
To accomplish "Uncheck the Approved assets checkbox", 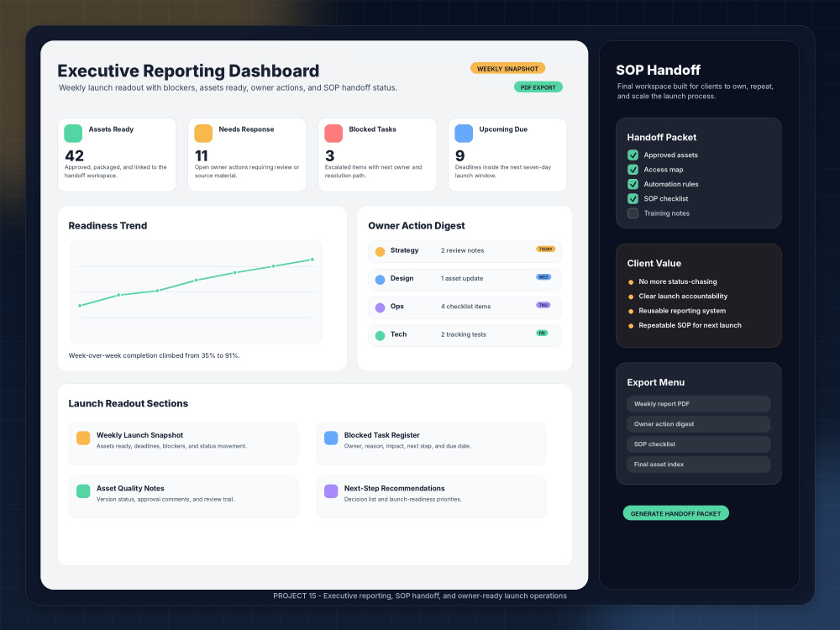I will [633, 155].
